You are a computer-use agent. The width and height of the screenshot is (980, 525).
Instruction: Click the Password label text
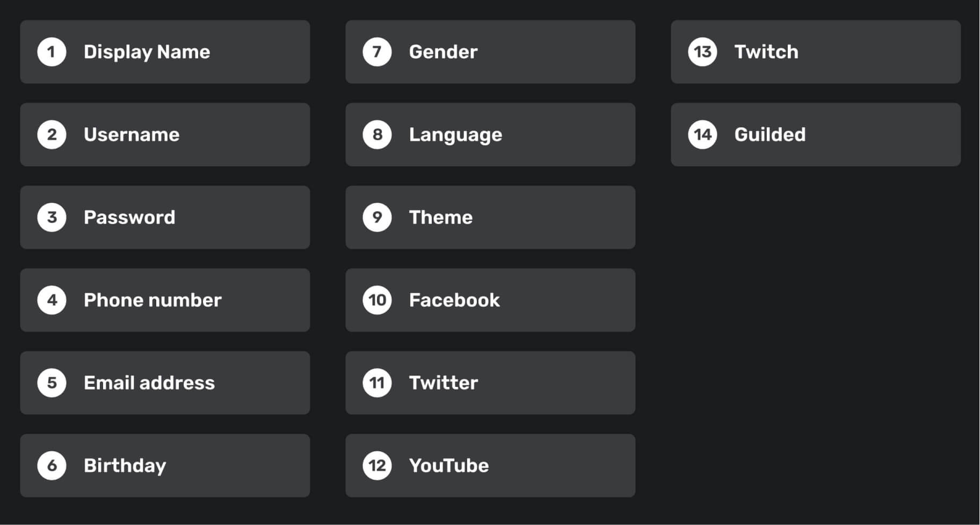click(x=129, y=218)
